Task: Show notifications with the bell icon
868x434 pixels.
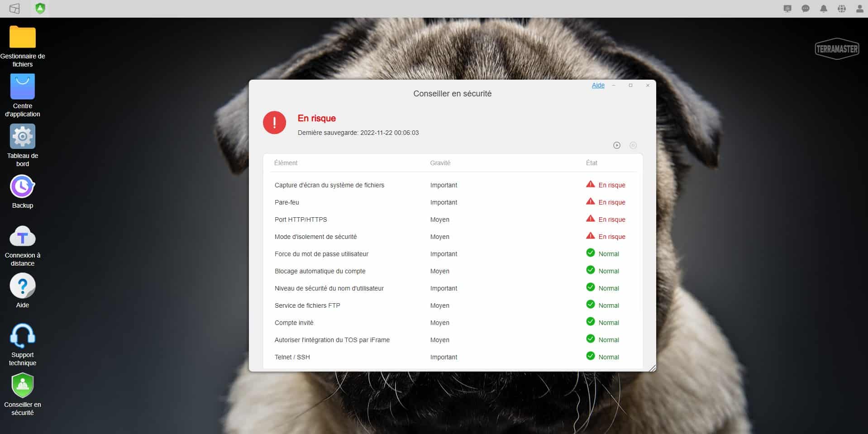Action: (824, 9)
